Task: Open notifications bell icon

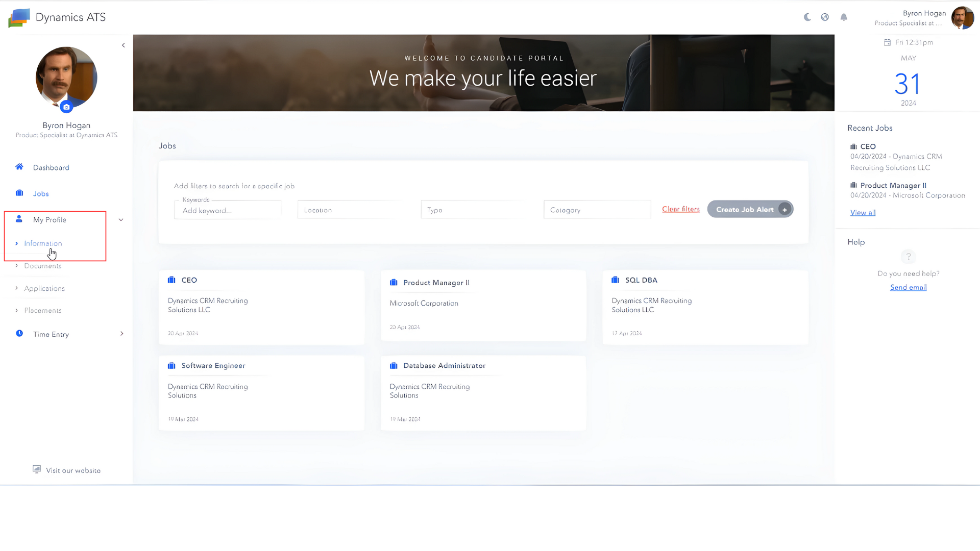Action: pyautogui.click(x=844, y=17)
